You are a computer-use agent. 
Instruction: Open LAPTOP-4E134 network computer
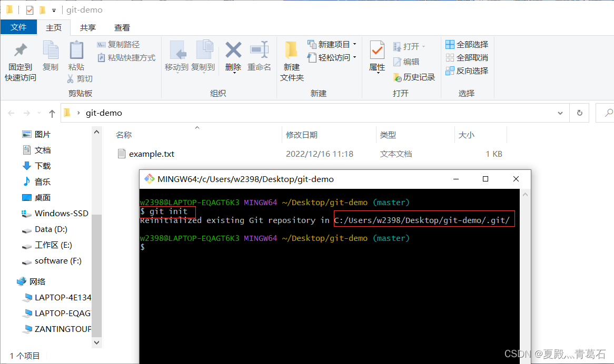coord(57,298)
